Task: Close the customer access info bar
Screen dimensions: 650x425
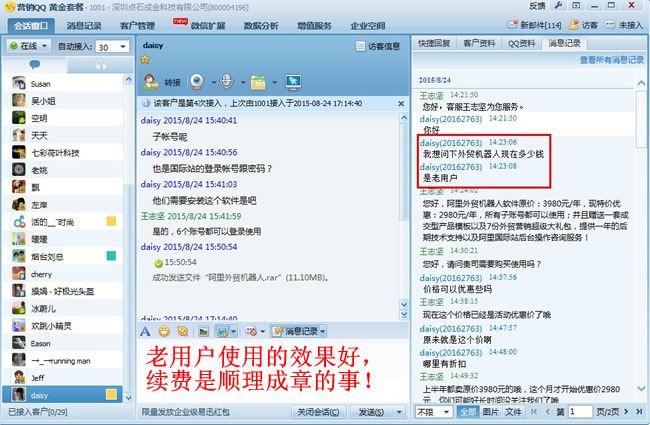Action: (401, 104)
